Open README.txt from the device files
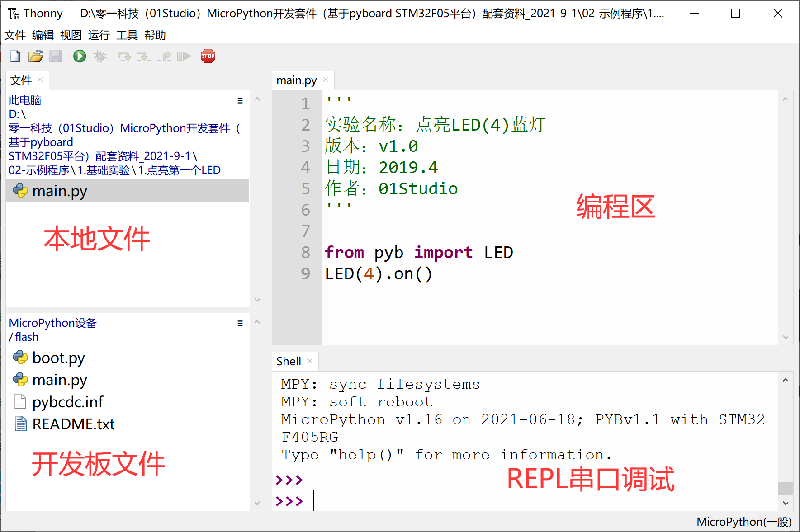This screenshot has width=800, height=532. point(73,424)
